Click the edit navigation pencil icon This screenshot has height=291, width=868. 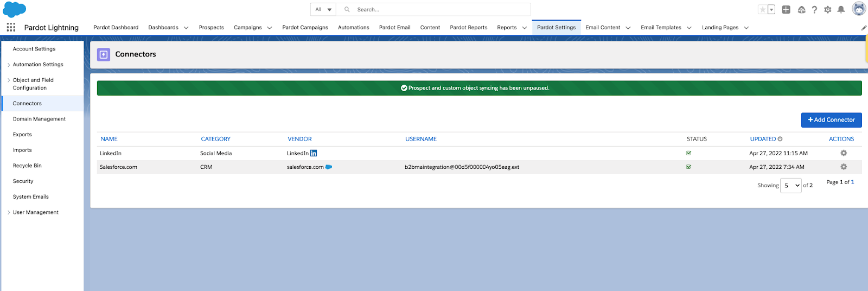click(x=864, y=28)
